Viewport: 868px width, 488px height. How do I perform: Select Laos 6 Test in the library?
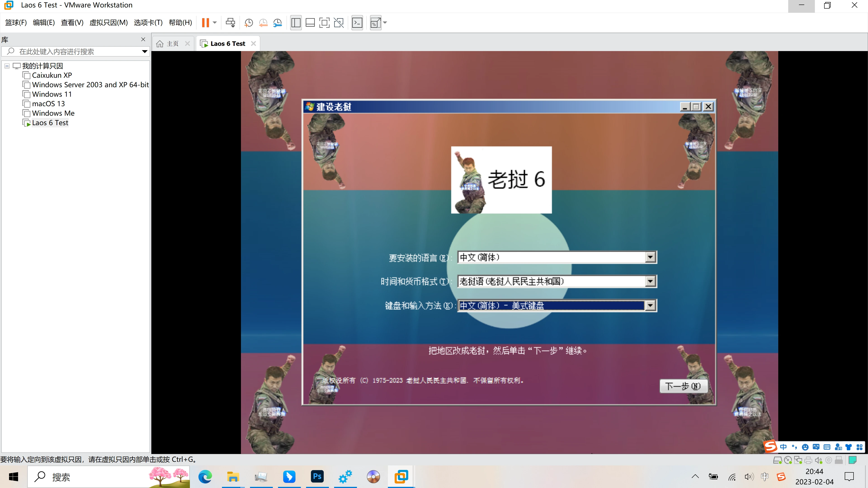click(50, 123)
